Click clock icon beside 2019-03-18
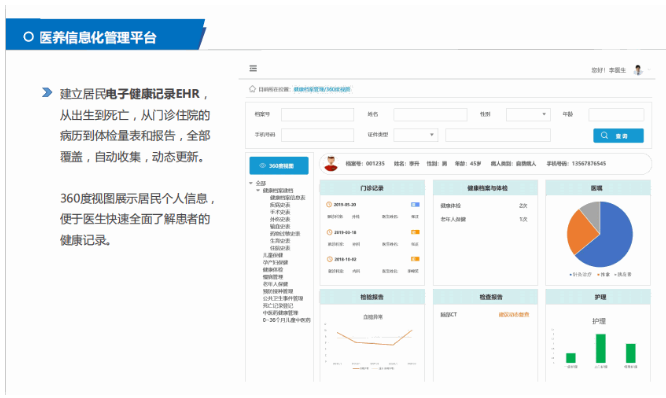 click(x=329, y=232)
